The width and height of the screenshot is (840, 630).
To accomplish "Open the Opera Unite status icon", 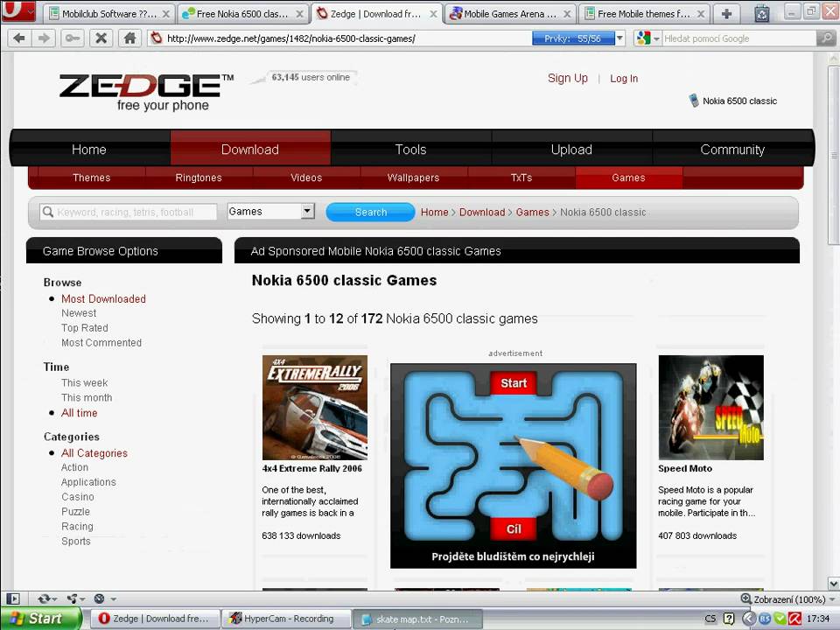I will coord(72,598).
